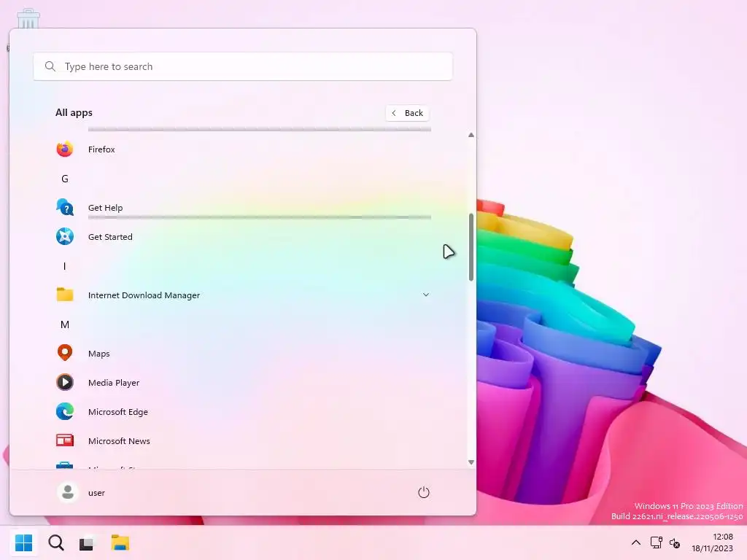Open the Firefox app icon

(x=65, y=149)
